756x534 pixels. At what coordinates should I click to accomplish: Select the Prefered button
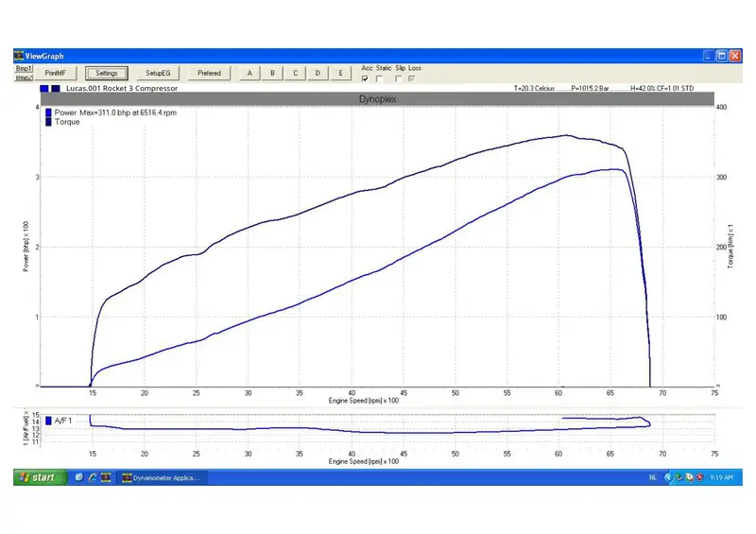click(x=209, y=73)
